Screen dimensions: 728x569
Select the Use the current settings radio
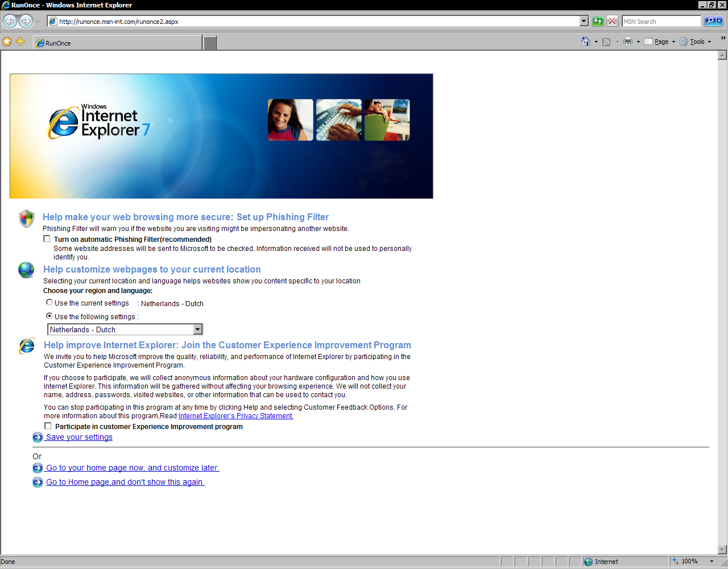tap(49, 303)
